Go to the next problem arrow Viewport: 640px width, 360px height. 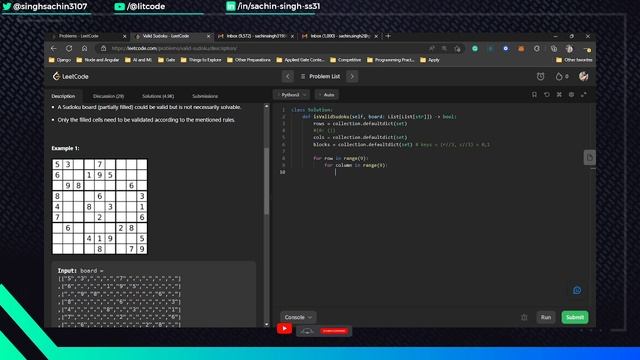coord(352,76)
